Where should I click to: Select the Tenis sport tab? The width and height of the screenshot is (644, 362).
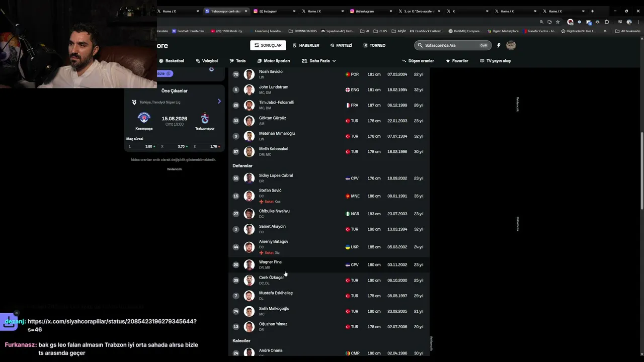[x=237, y=61]
